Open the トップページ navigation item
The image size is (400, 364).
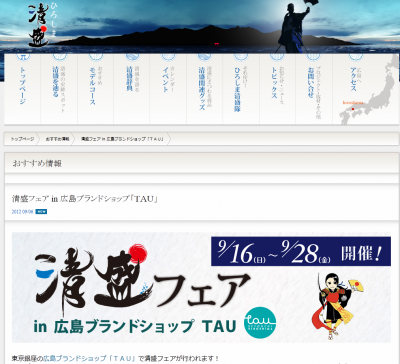22,89
